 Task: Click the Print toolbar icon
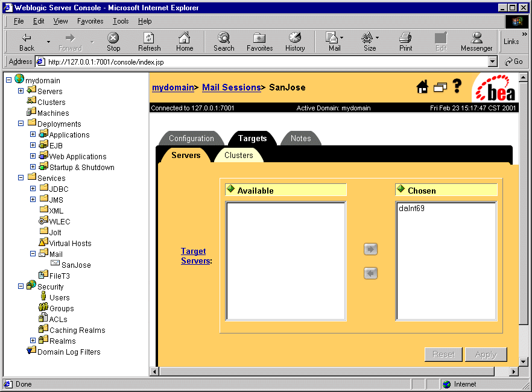tap(405, 42)
